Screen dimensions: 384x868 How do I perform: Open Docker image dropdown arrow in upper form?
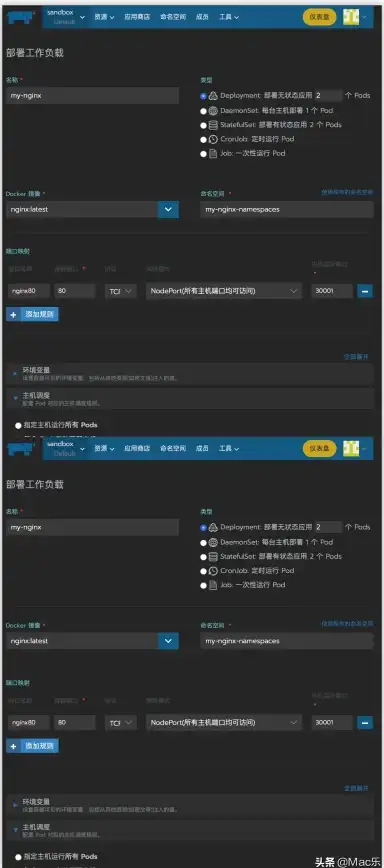[168, 210]
